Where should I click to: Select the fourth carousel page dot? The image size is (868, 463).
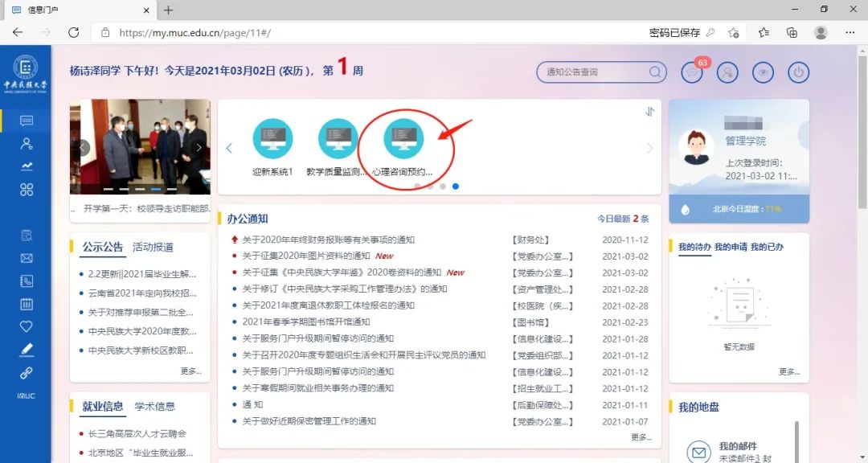(456, 186)
